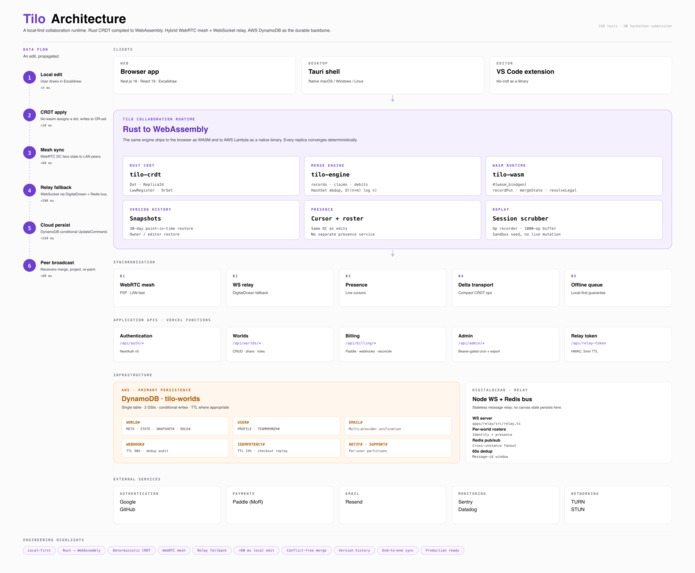695x573 pixels.
Task: Follow the /api/relay-token path link
Action: [588, 343]
